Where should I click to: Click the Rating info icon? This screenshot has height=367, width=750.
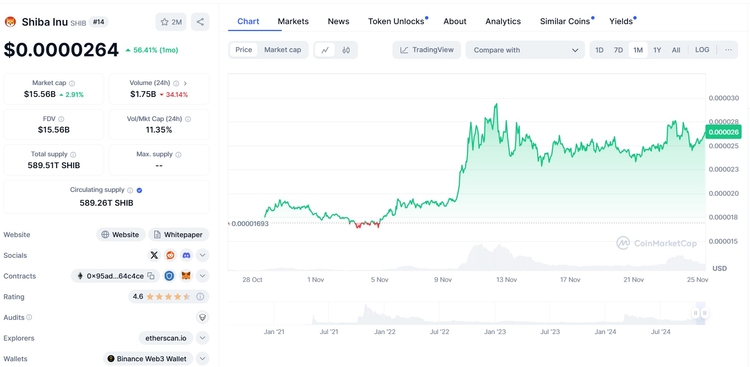click(x=200, y=297)
